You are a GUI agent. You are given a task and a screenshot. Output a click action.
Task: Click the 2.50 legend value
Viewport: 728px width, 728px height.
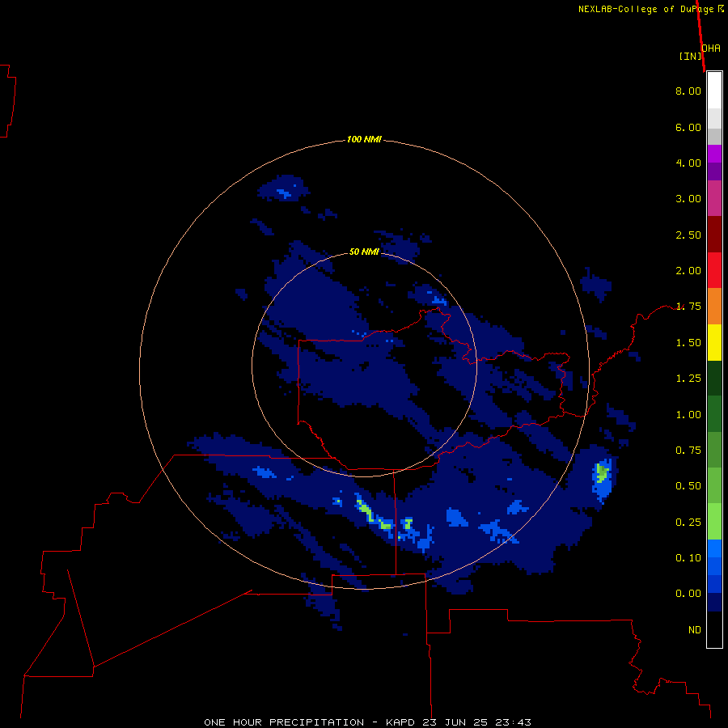688,235
